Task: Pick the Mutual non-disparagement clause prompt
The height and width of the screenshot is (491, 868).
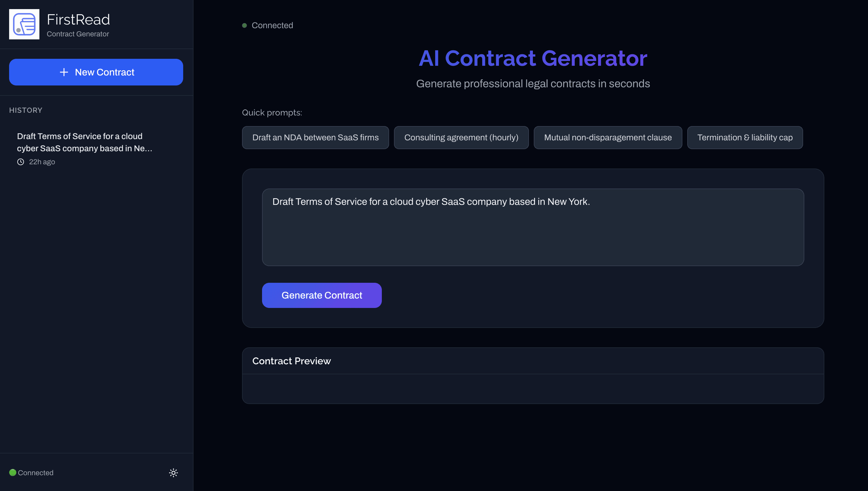Action: 607,138
